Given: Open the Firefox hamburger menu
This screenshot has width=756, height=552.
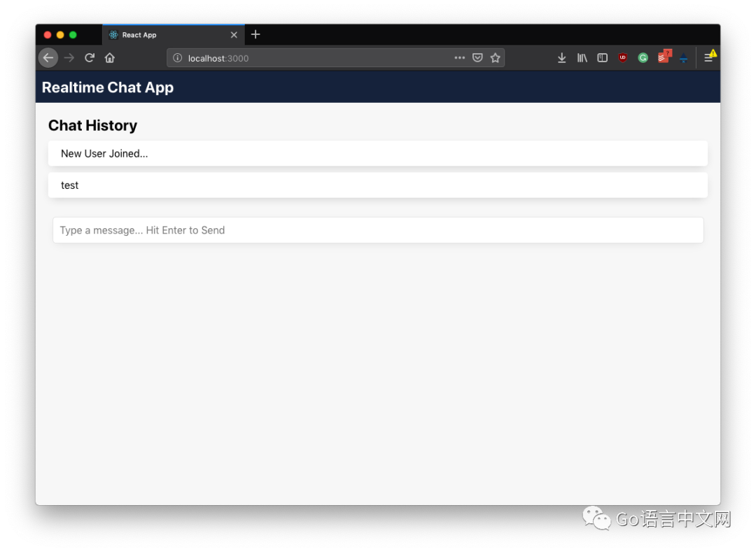Looking at the screenshot, I should point(709,57).
